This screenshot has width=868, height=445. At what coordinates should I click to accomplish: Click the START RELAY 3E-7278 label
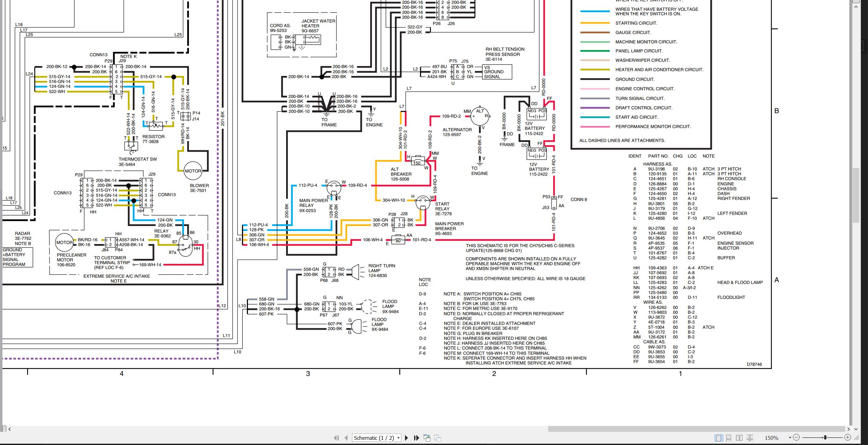pyautogui.click(x=443, y=209)
